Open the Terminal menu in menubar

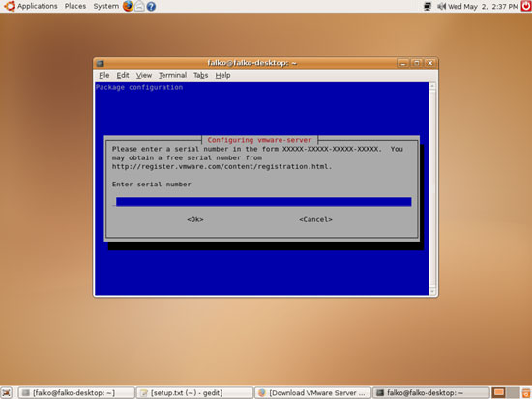173,75
